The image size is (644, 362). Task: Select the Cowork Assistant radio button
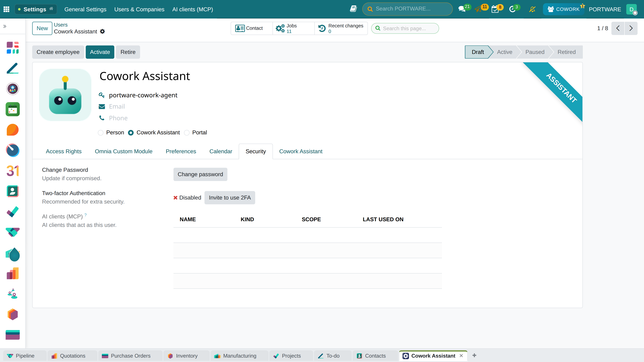coord(131,133)
